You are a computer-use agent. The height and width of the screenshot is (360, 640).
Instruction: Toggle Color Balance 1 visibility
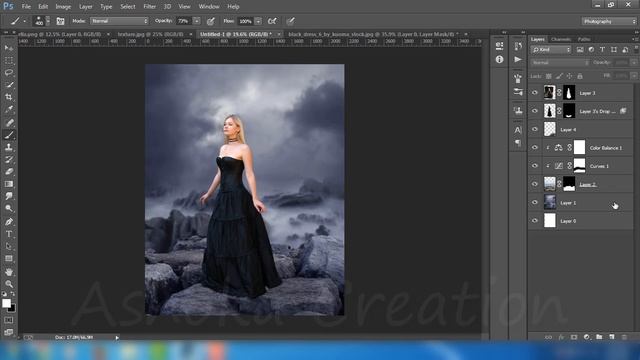[x=535, y=147]
